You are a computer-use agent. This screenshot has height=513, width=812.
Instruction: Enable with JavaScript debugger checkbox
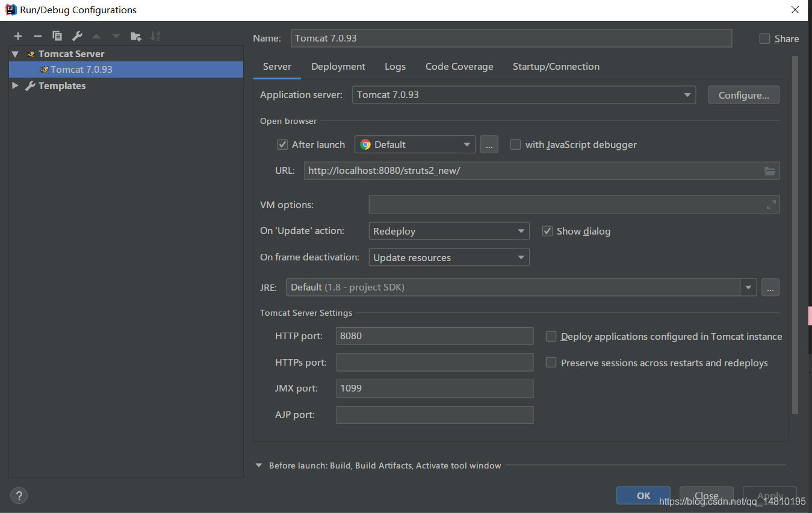pyautogui.click(x=515, y=144)
